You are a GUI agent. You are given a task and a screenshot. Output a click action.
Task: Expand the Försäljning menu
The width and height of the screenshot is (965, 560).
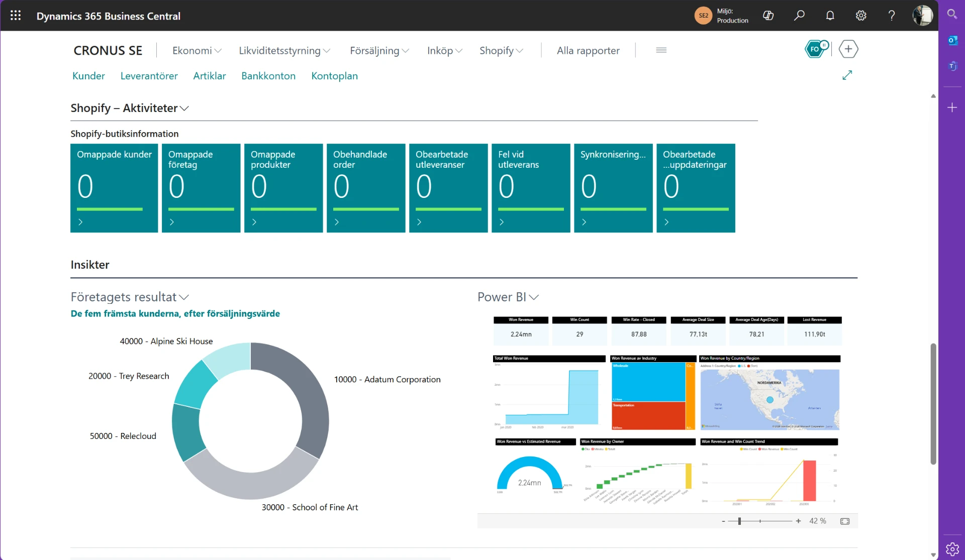(379, 50)
